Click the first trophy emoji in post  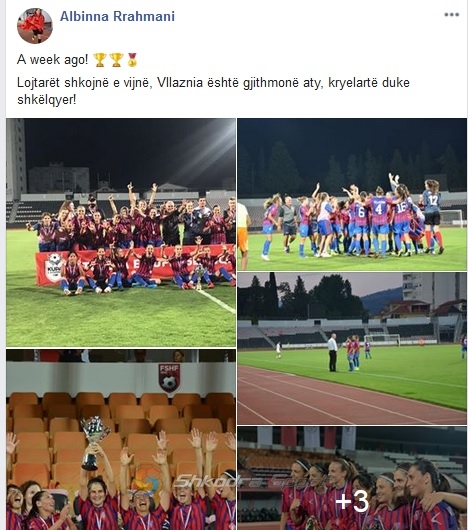coord(100,60)
